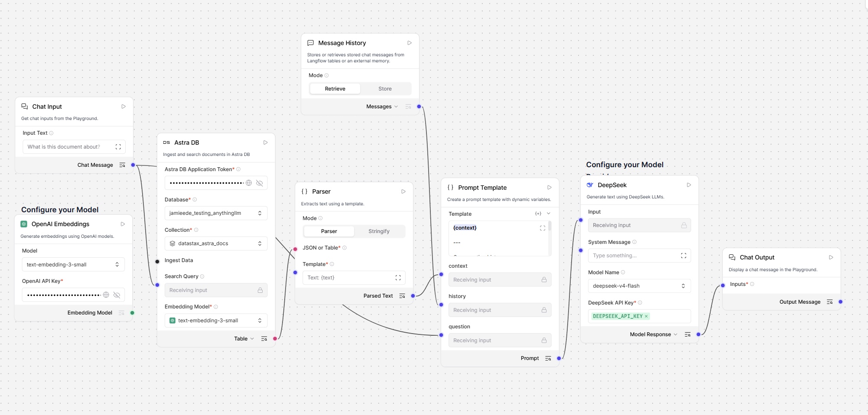Click the {context} variable in template

click(x=465, y=228)
